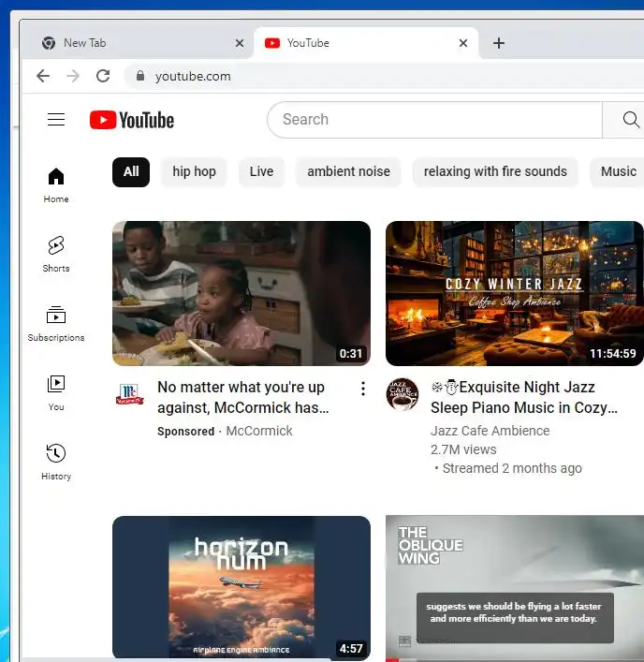
Task: Open Jazz Cafe Ambience channel avatar
Action: 402,394
